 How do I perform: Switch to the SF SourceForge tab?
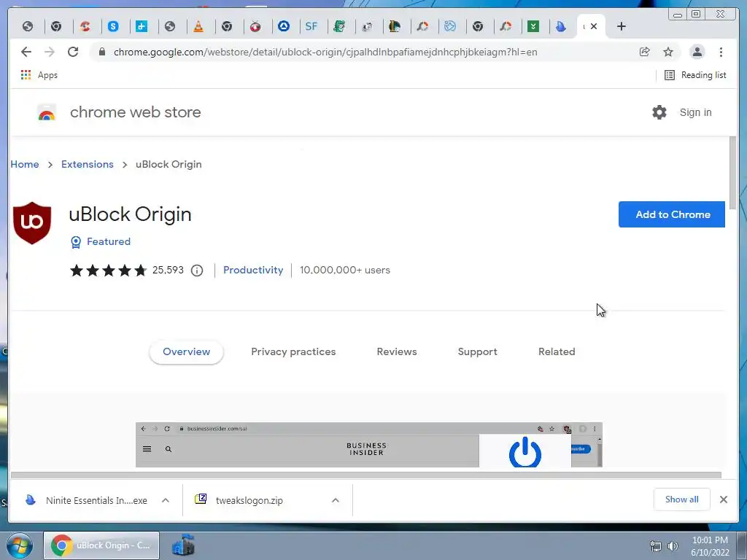(x=311, y=26)
